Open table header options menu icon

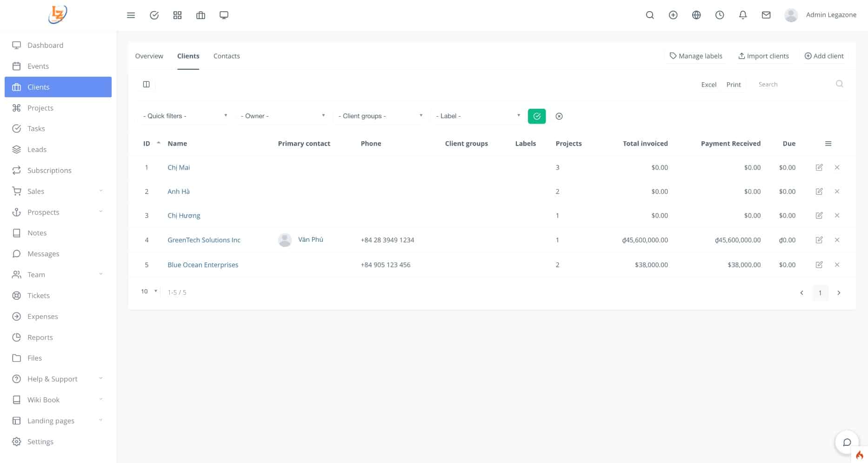(x=828, y=144)
